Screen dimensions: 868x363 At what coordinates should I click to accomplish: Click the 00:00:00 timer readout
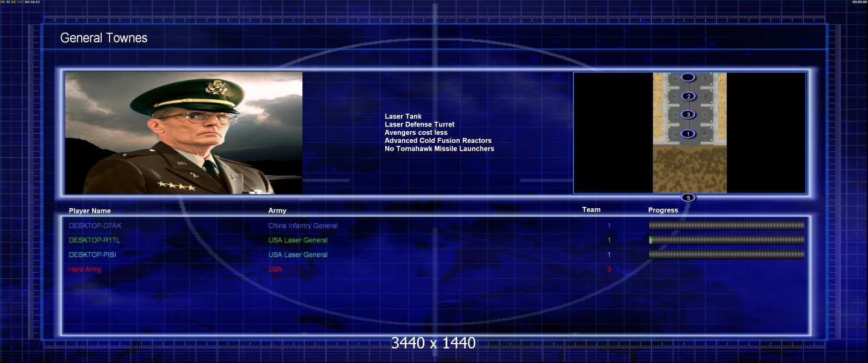[859, 2]
